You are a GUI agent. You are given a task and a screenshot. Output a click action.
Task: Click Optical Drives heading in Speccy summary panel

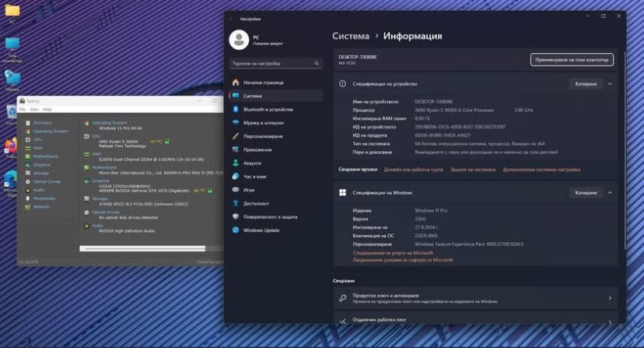(x=106, y=213)
